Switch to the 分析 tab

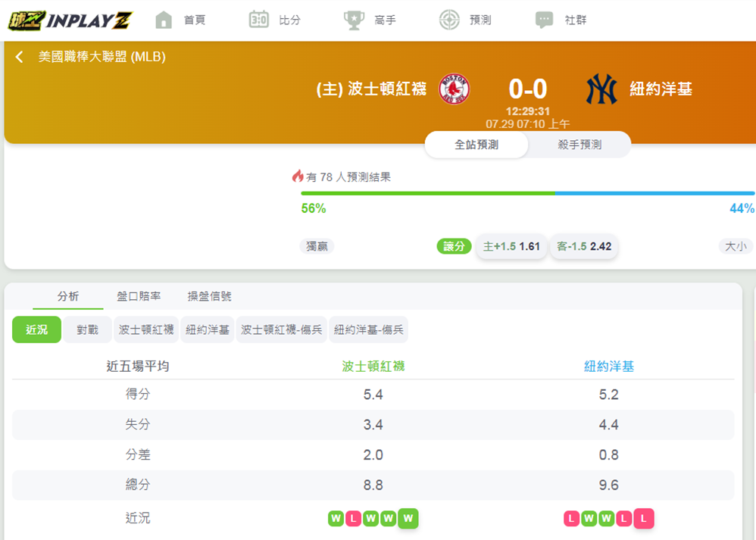pyautogui.click(x=68, y=297)
